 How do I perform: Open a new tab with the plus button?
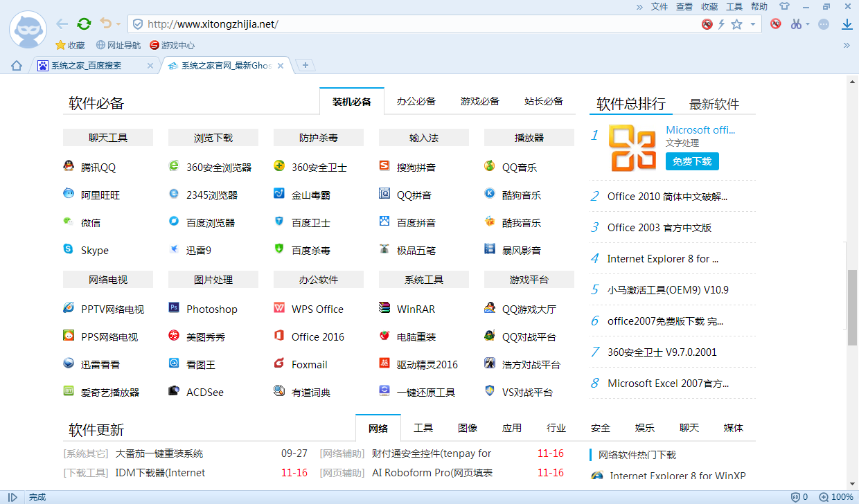[x=305, y=65]
